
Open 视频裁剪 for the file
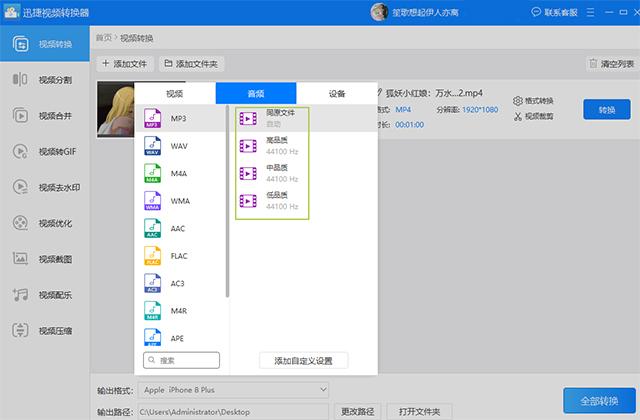[533, 116]
